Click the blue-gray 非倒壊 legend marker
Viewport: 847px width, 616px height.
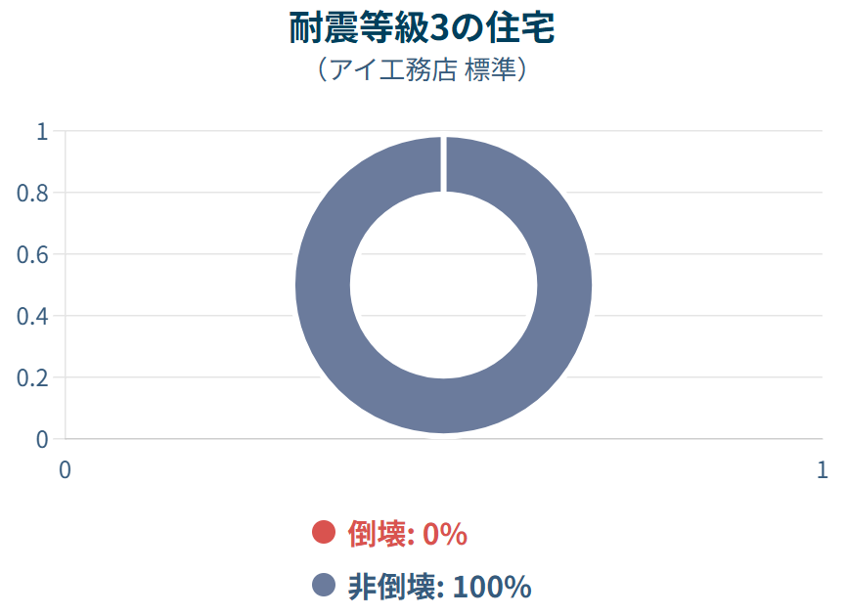(x=324, y=587)
